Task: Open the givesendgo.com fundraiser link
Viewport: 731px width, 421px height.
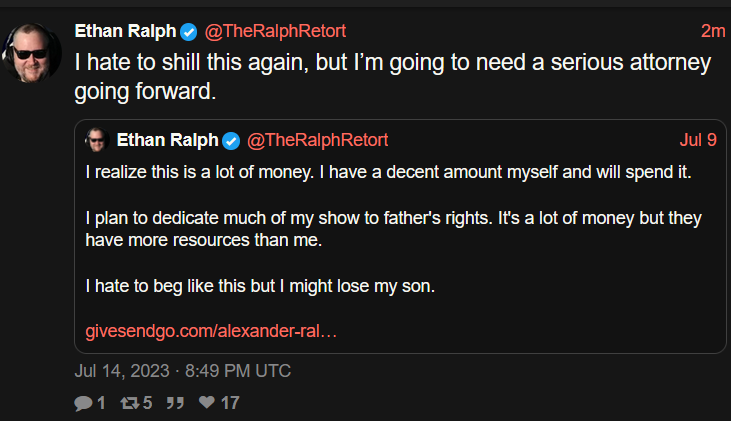Action: coord(211,330)
